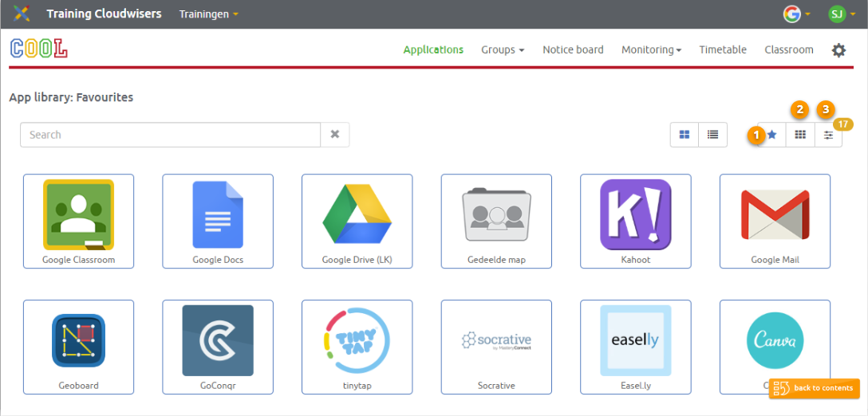
Task: Click the Training Cloudwisers title
Action: (x=104, y=14)
